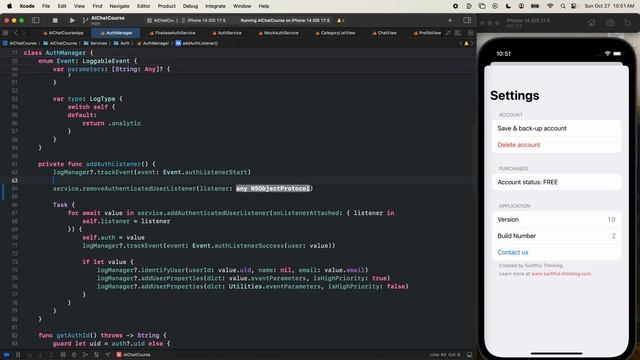Open Spotlight search in menu bar
The image size is (640, 360).
tap(563, 6)
